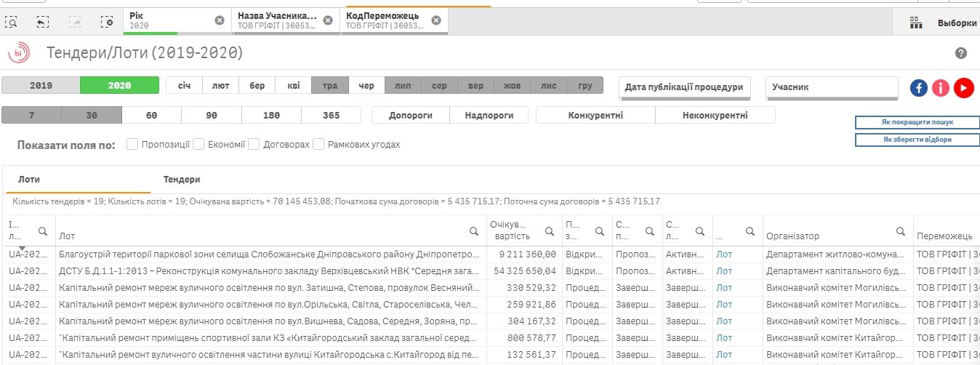Viewport: 980px width, 365px height.
Task: Click the value 54 325 650,04
Action: tap(525, 271)
